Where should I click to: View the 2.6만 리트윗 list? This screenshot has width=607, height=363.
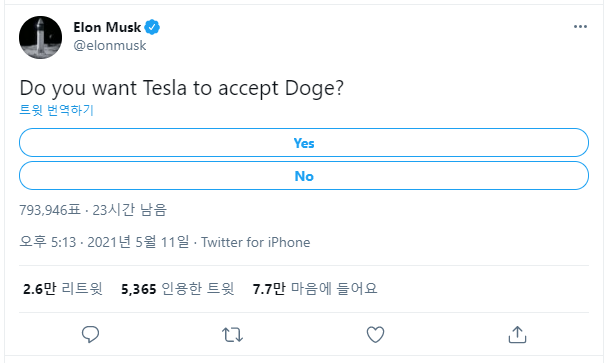[x=63, y=289]
